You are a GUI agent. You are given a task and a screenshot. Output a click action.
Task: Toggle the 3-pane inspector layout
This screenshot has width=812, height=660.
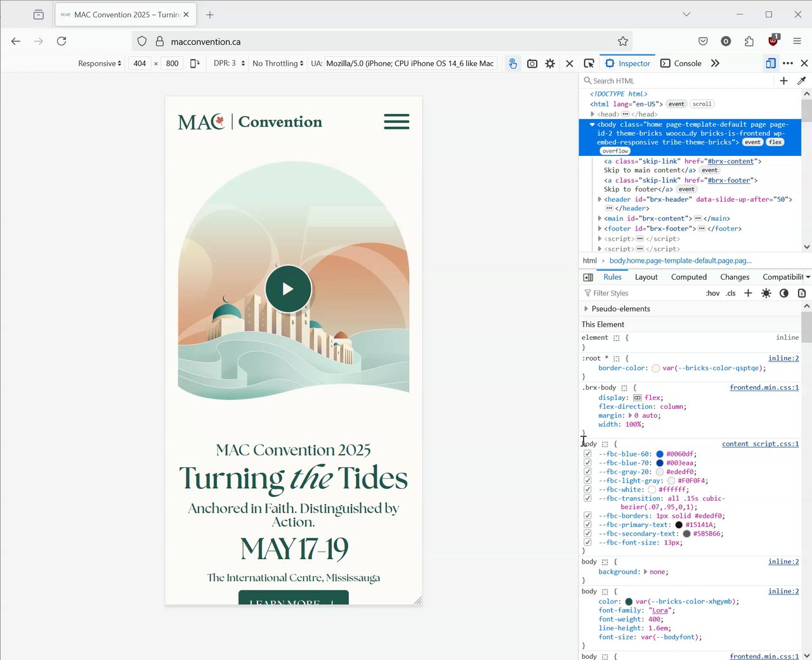pos(588,277)
